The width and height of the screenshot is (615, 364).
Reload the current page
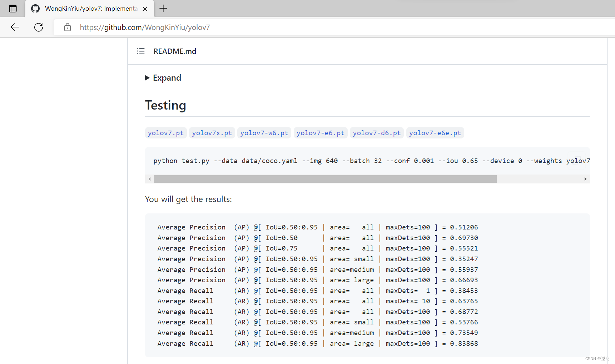pos(39,27)
